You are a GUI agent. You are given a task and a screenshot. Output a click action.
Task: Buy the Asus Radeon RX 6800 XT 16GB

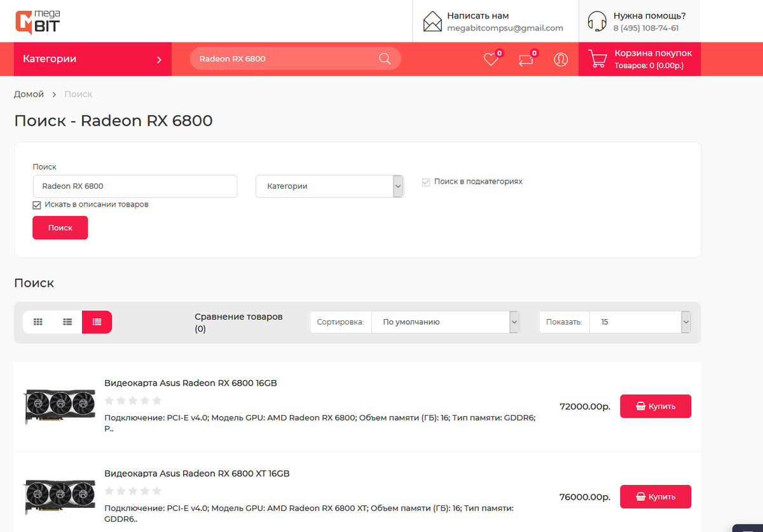point(656,496)
